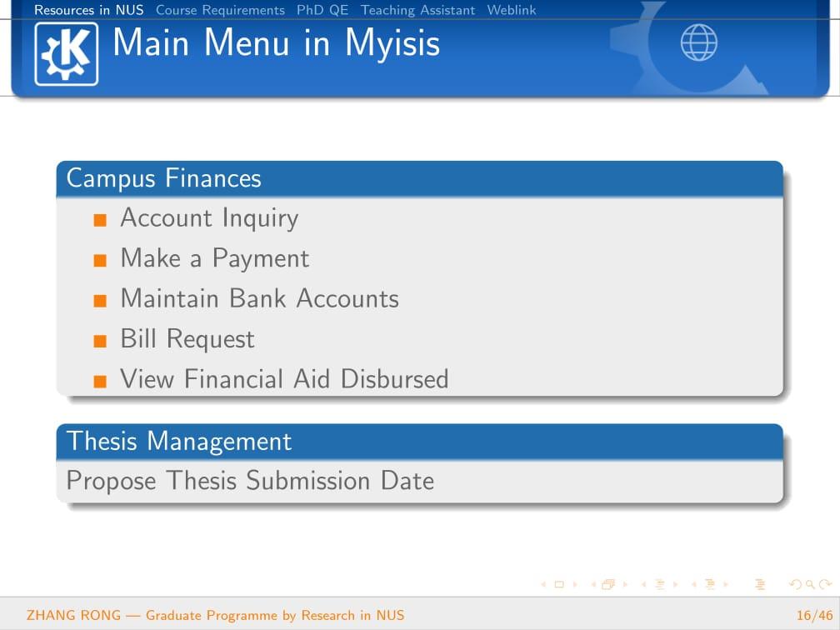Click the slide rectangle navigation icon

(x=559, y=584)
